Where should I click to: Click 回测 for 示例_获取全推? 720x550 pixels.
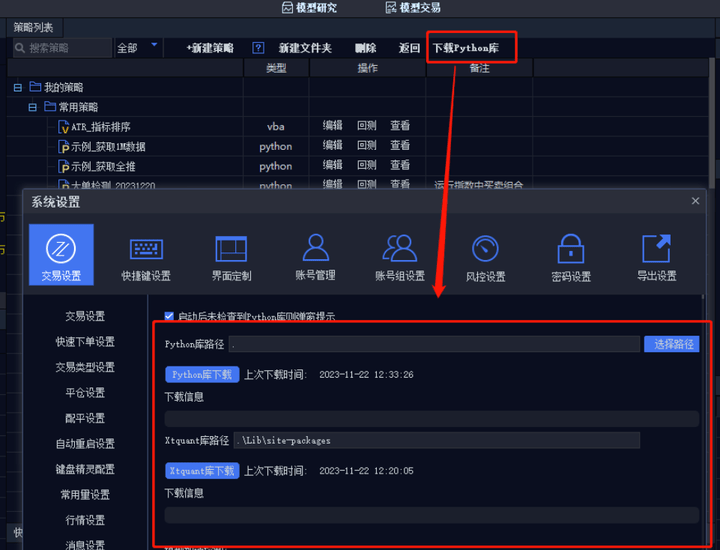[x=367, y=165]
